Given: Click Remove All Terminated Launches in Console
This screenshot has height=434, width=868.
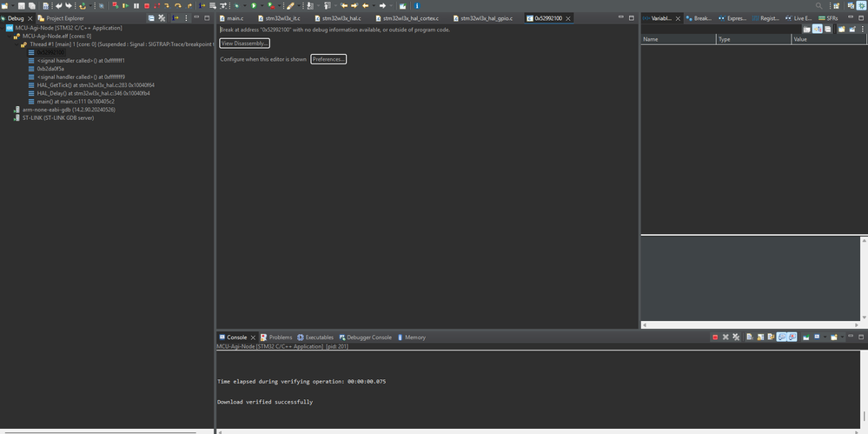Looking at the screenshot, I should tap(736, 337).
